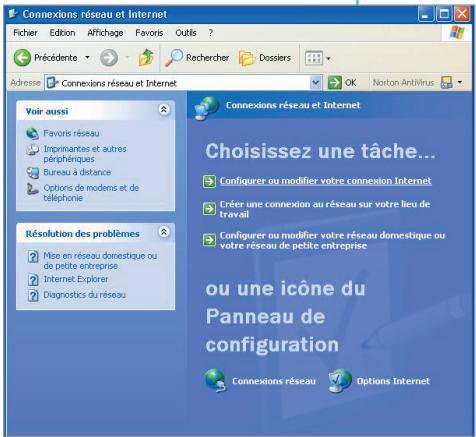Click the Windows flag logo in menu bar
476x437 pixels.
click(x=457, y=33)
